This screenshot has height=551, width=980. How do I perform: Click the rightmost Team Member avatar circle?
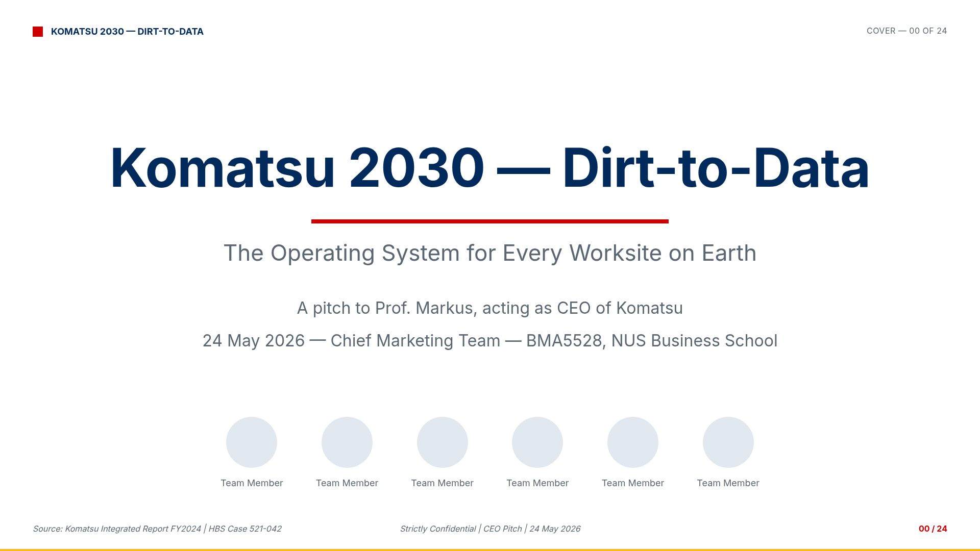(728, 442)
